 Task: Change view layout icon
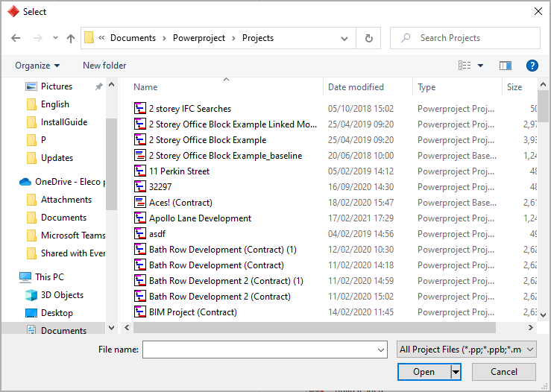click(x=465, y=66)
